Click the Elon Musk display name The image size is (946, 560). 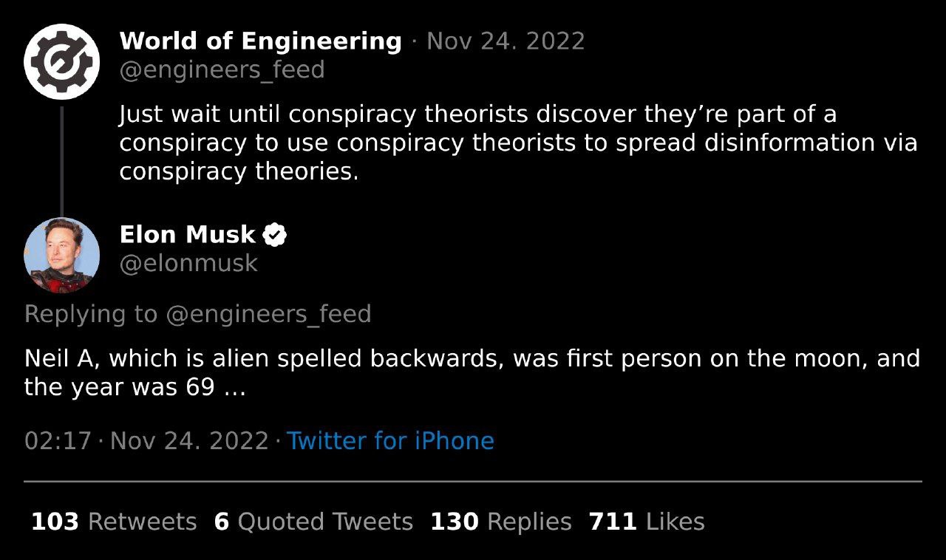coord(187,235)
